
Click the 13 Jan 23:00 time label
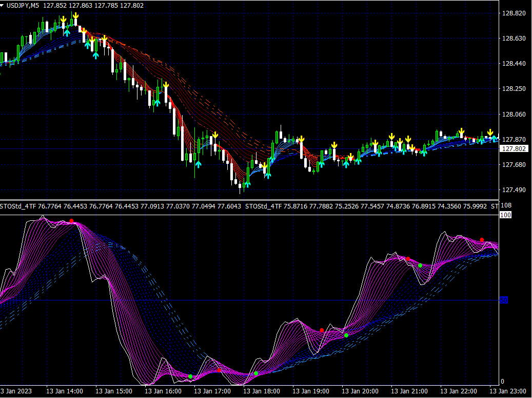pos(508,391)
